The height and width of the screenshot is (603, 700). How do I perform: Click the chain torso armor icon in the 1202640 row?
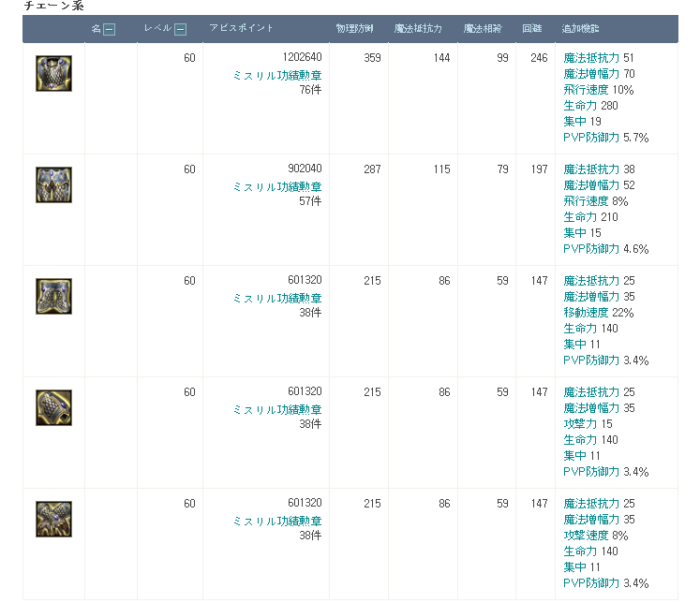coord(53,74)
